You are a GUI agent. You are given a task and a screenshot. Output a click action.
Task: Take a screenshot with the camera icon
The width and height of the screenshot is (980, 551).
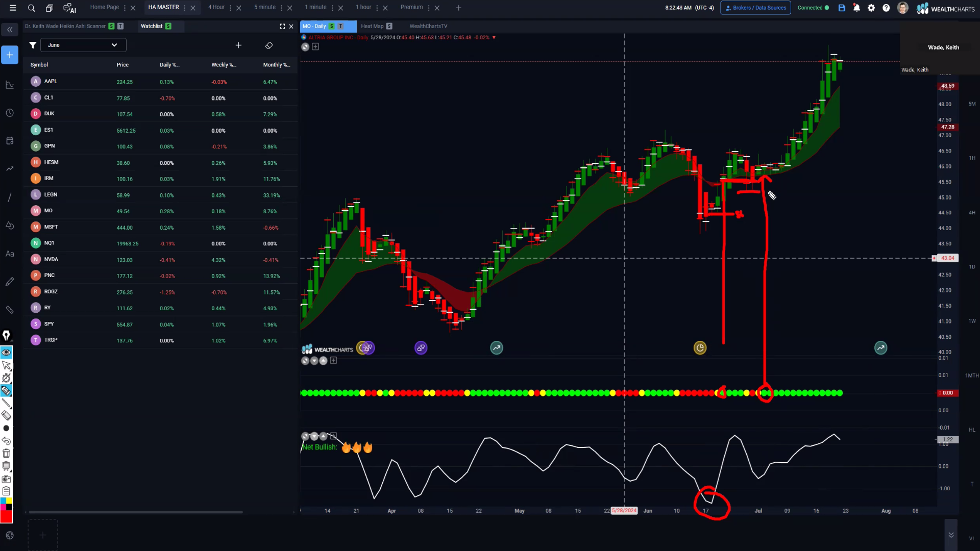click(6, 479)
